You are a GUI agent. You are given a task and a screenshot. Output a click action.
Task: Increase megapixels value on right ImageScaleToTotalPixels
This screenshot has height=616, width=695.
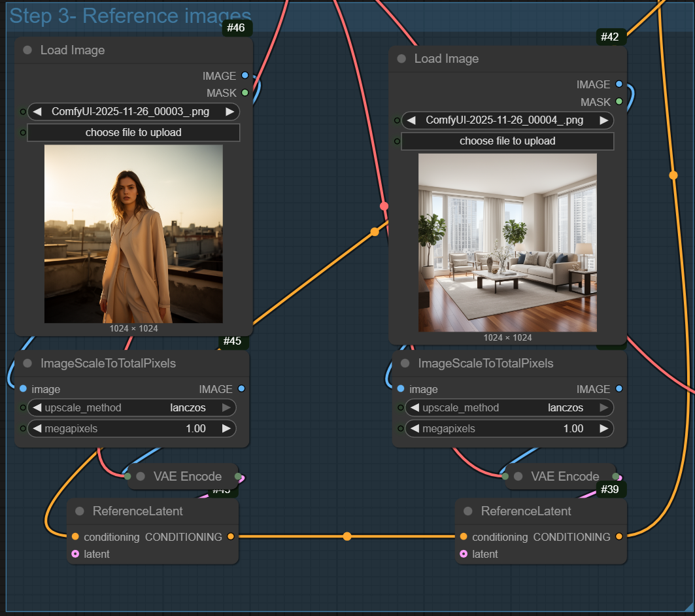pos(603,429)
